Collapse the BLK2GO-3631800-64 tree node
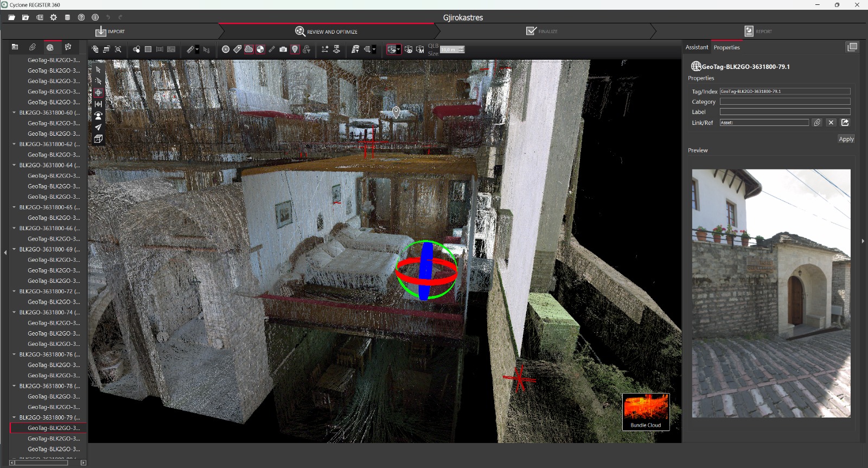 click(14, 165)
